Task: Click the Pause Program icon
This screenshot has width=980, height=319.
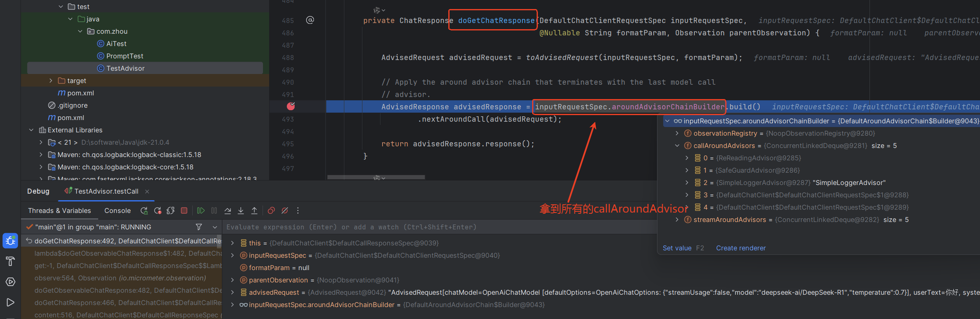Action: click(214, 210)
